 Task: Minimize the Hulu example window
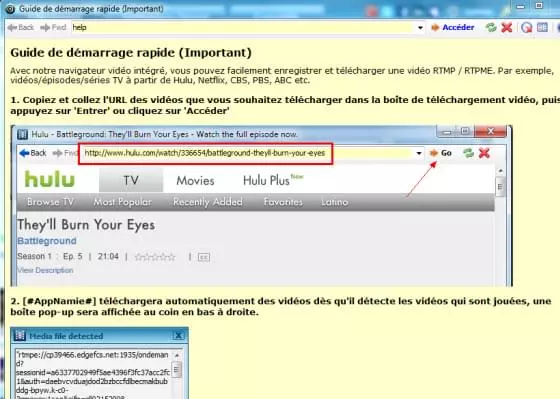tap(446, 132)
